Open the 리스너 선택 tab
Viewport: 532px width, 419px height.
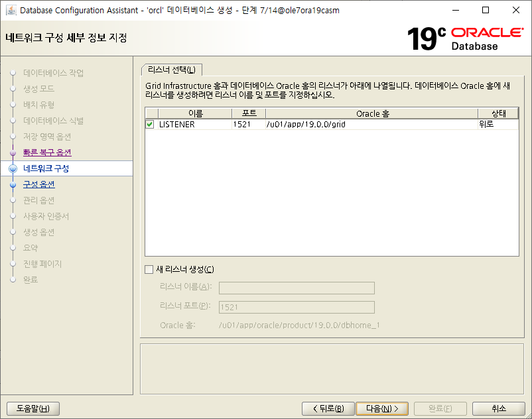click(172, 70)
